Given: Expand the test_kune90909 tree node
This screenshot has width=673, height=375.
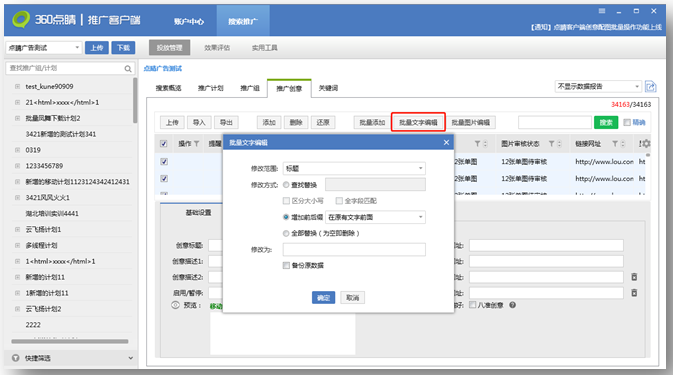Looking at the screenshot, I should pos(18,87).
